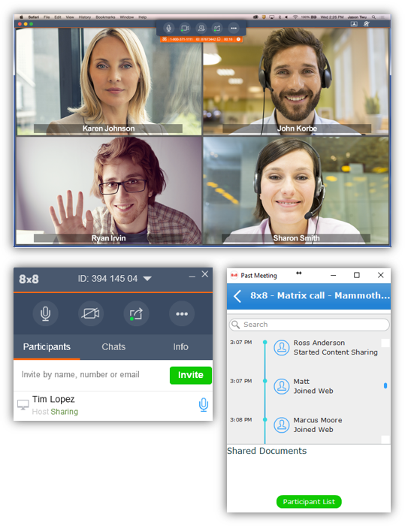Click Ross Anderson avatar icon
This screenshot has width=408, height=532.
pyautogui.click(x=282, y=348)
